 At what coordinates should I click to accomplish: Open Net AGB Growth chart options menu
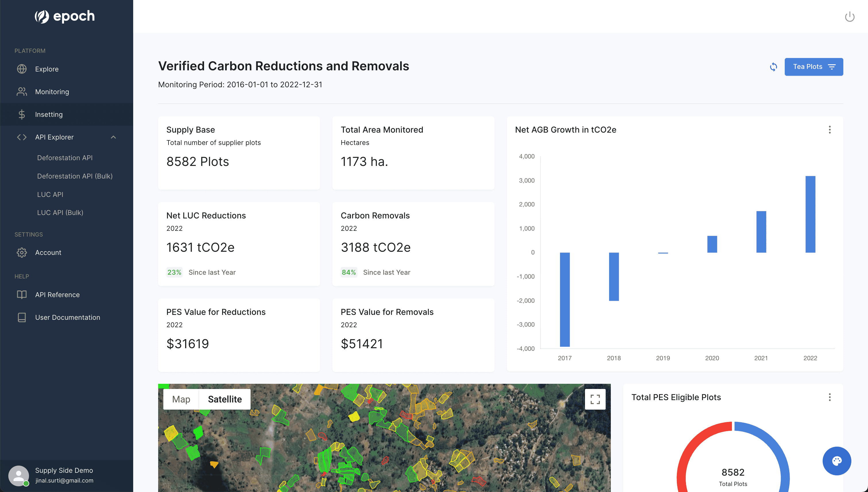(830, 130)
